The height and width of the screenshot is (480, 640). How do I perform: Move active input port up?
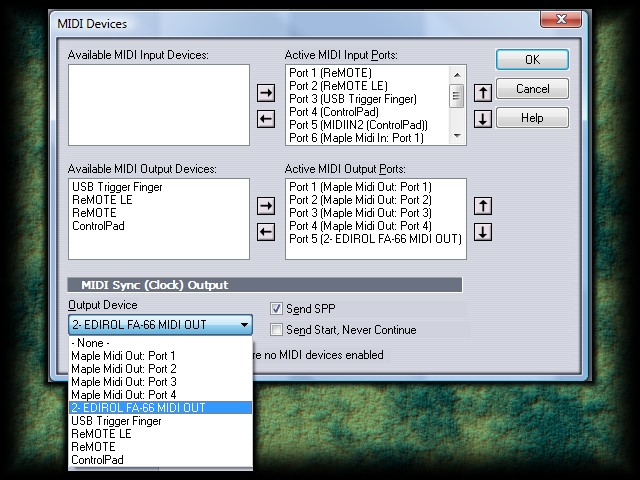[x=482, y=93]
